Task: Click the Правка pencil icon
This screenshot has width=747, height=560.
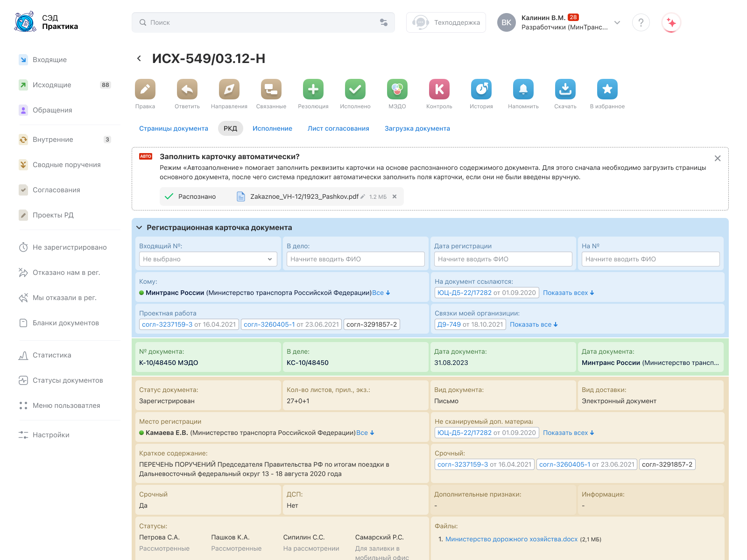Action: coord(145,89)
